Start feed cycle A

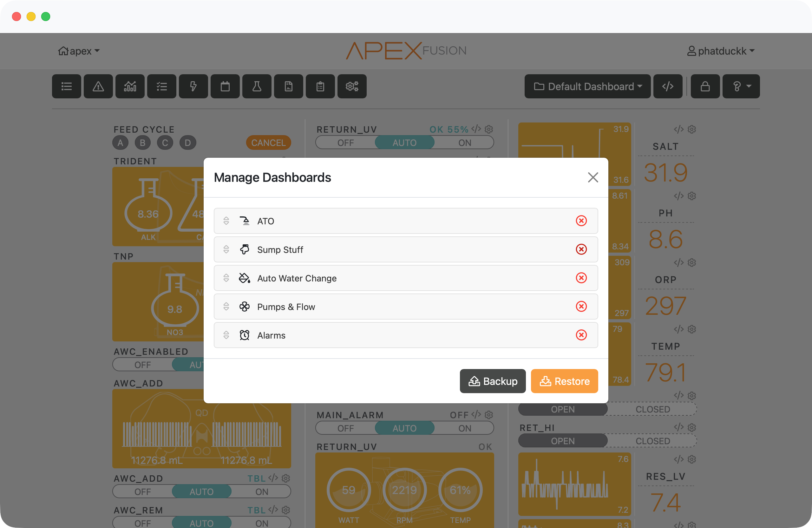click(x=120, y=143)
